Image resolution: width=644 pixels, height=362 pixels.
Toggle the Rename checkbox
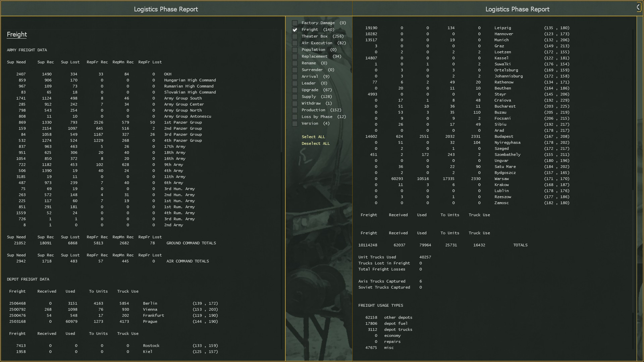tap(295, 63)
